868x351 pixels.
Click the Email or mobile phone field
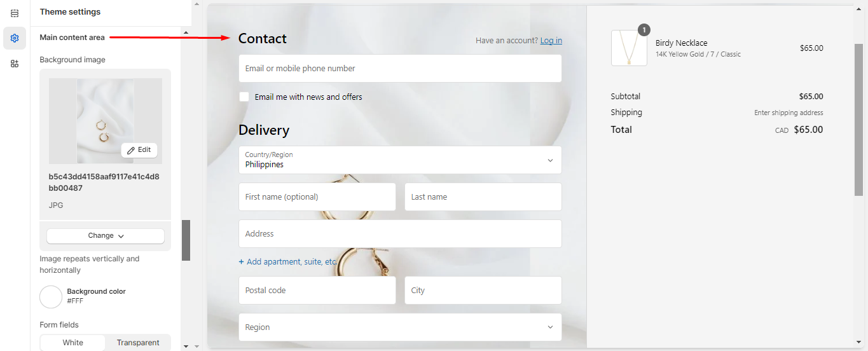[x=400, y=69]
